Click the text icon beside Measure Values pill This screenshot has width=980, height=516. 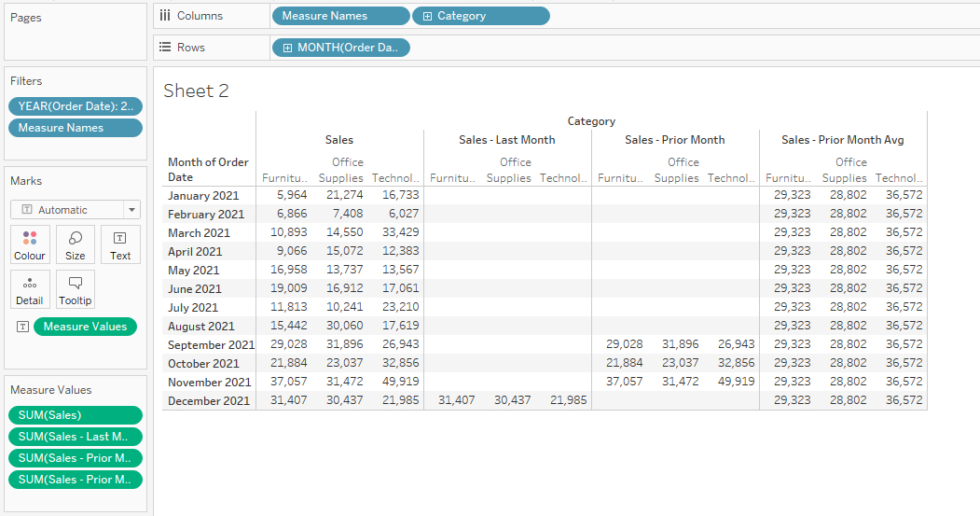pos(21,327)
